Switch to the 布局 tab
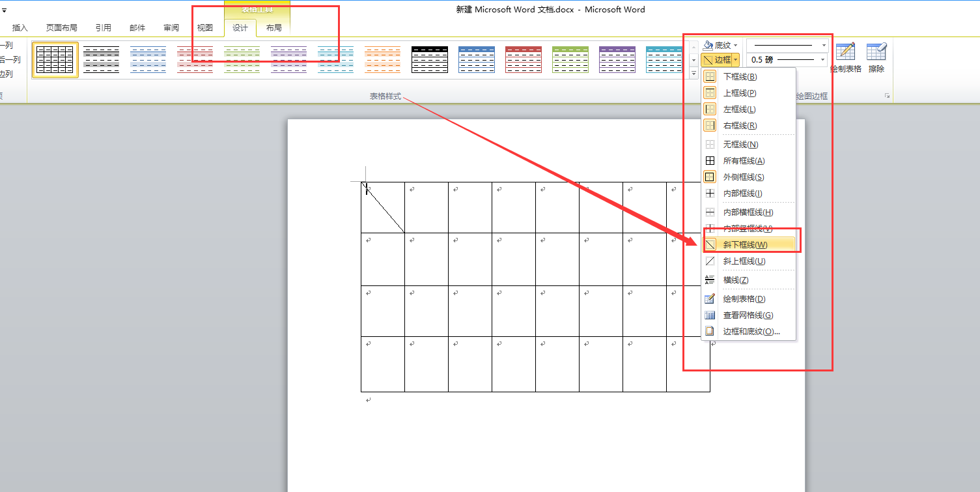Image resolution: width=980 pixels, height=492 pixels. [x=274, y=28]
